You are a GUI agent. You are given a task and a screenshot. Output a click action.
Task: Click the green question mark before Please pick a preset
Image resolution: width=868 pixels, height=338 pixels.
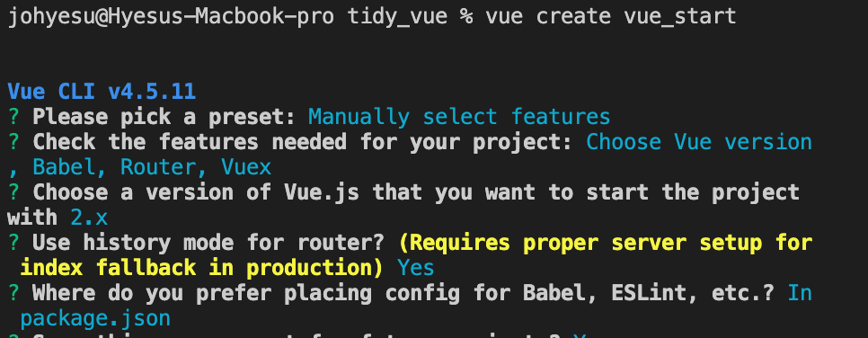pos(13,117)
